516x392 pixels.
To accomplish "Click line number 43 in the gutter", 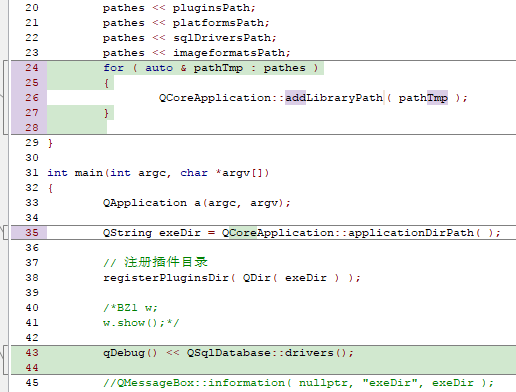I will pos(32,353).
